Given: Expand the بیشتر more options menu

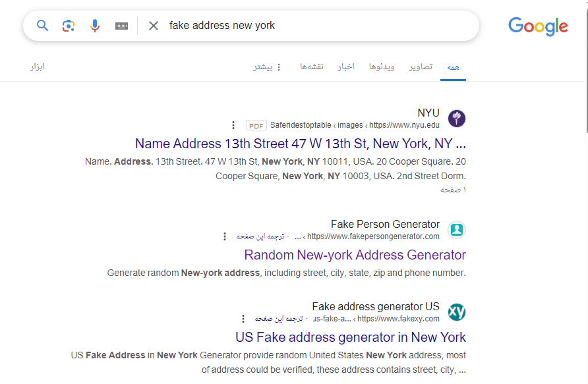Looking at the screenshot, I should 266,67.
